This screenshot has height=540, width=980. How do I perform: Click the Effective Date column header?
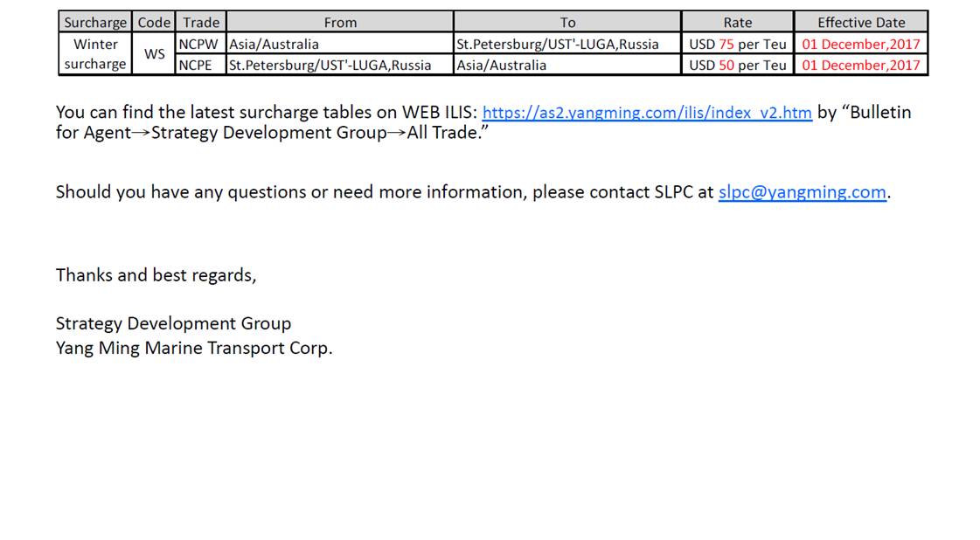[861, 23]
